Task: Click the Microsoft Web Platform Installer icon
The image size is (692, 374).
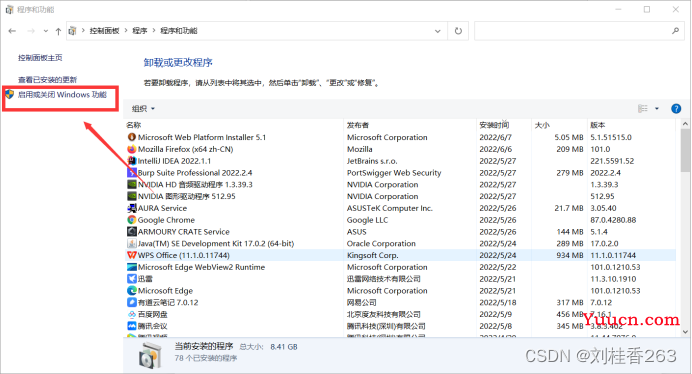Action: click(132, 137)
